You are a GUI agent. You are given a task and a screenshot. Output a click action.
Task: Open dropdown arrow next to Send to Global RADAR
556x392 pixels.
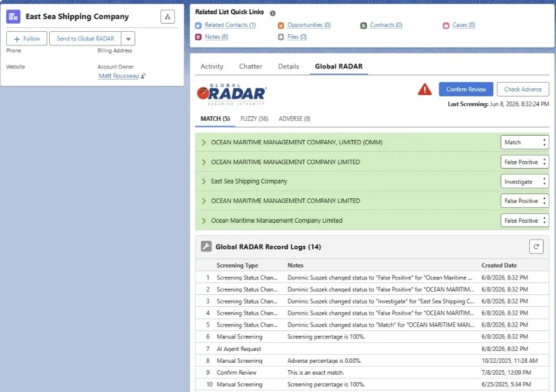pyautogui.click(x=128, y=39)
